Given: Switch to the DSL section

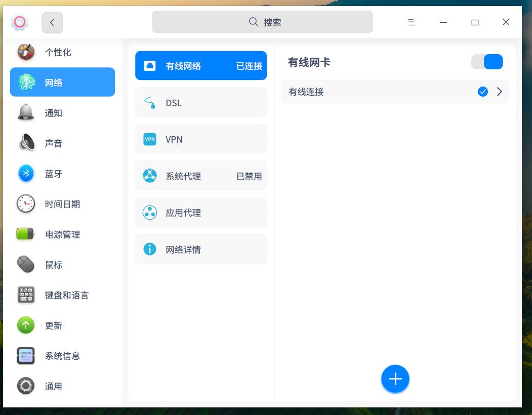Looking at the screenshot, I should 201,102.
